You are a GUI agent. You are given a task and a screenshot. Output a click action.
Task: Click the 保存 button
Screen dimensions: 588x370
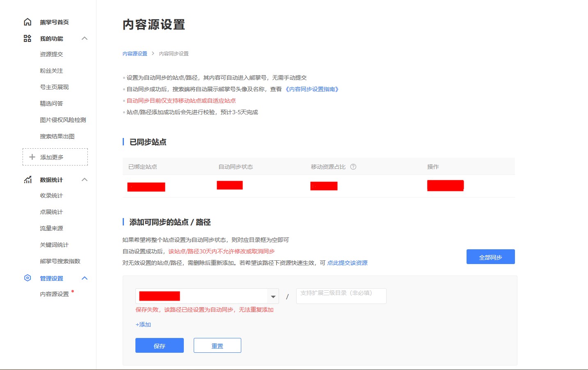click(x=160, y=345)
